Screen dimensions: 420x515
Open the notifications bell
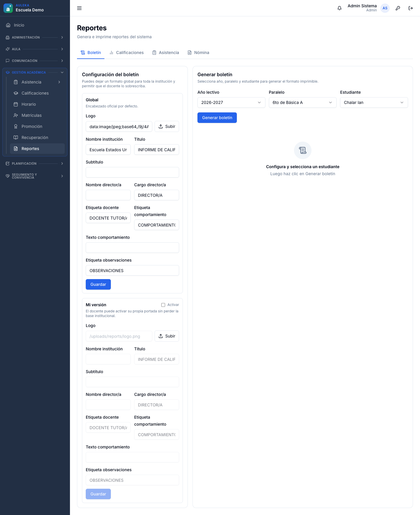(339, 8)
